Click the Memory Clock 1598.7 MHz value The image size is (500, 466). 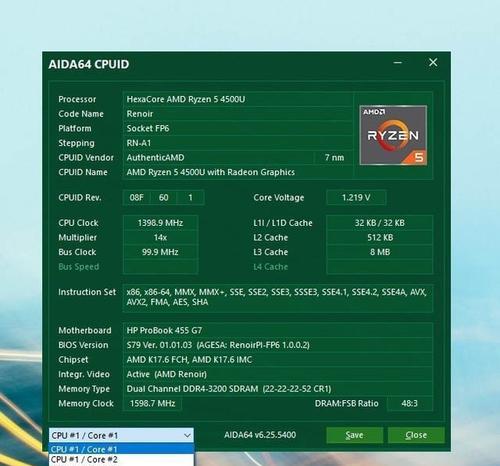point(152,404)
